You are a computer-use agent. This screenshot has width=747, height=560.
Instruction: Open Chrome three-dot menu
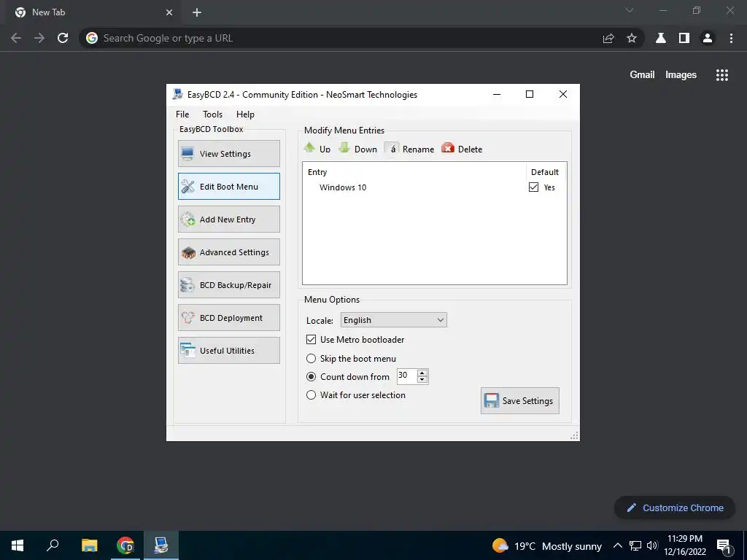731,38
